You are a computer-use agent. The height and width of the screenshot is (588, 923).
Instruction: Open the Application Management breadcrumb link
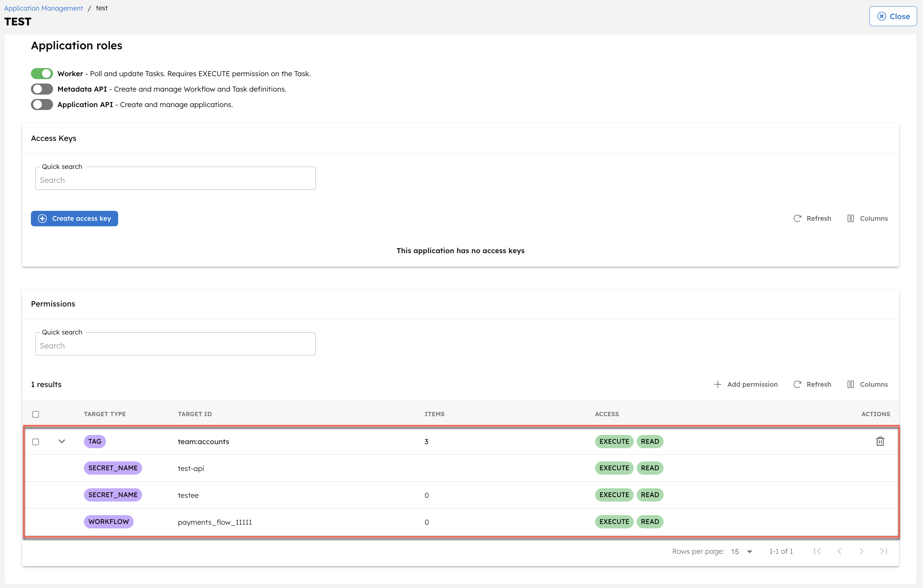pyautogui.click(x=43, y=8)
